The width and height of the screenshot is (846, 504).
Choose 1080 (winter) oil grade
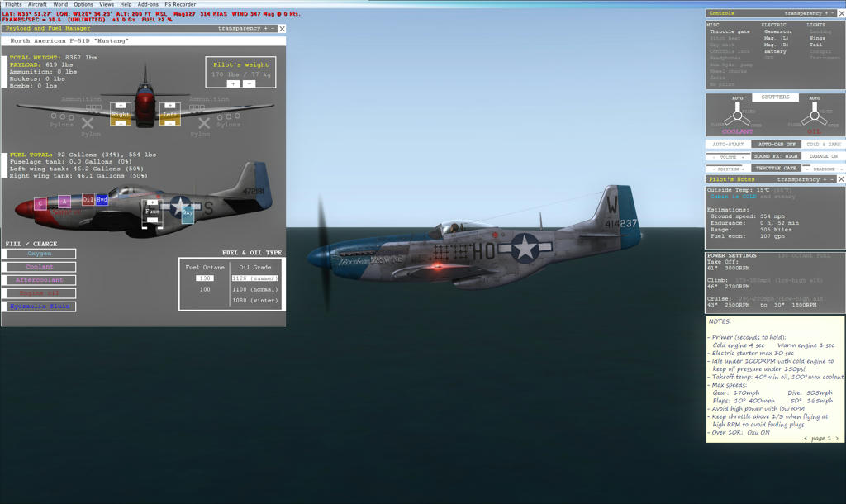(x=255, y=301)
